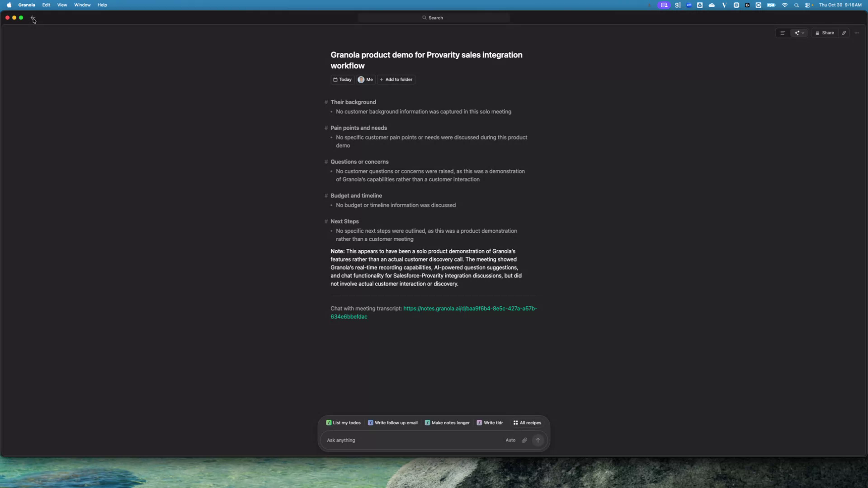Click the Control Center icon in menu bar
Image resolution: width=868 pixels, height=488 pixels.
(809, 5)
